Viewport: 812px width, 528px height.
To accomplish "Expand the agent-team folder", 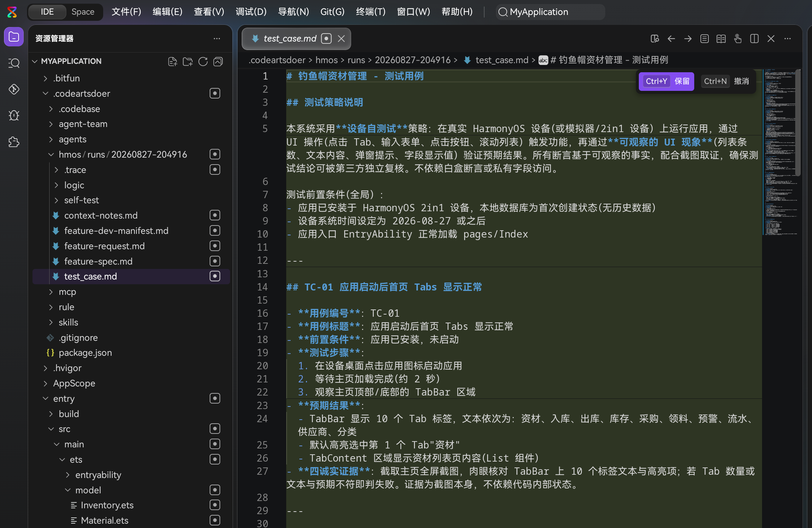I will 51,124.
